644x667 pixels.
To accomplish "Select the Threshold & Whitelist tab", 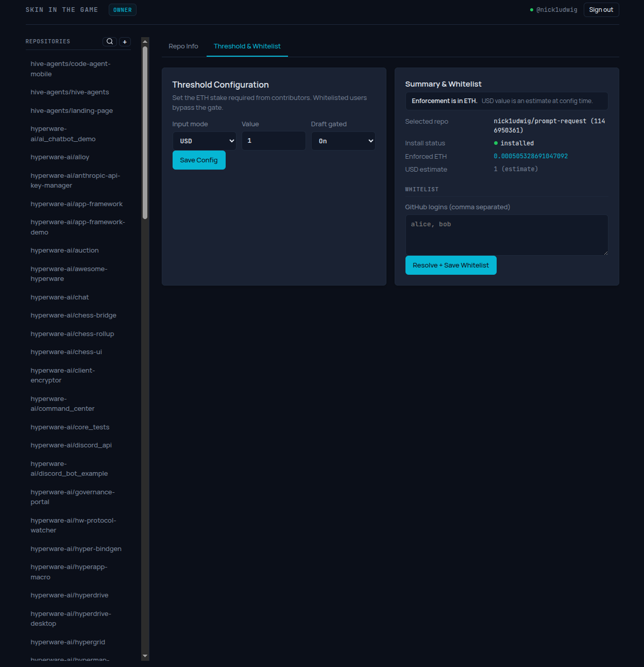I will coord(247,46).
